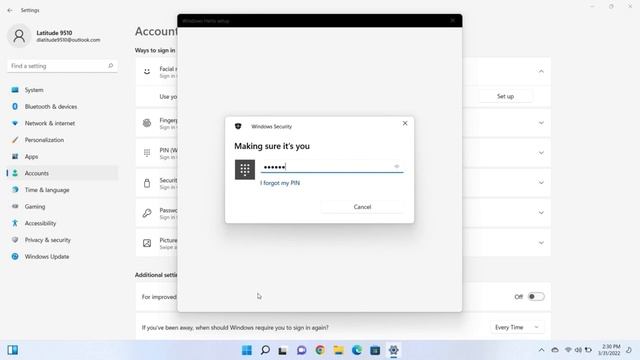The image size is (640, 360).
Task: Click the user profile avatar
Action: [19, 36]
